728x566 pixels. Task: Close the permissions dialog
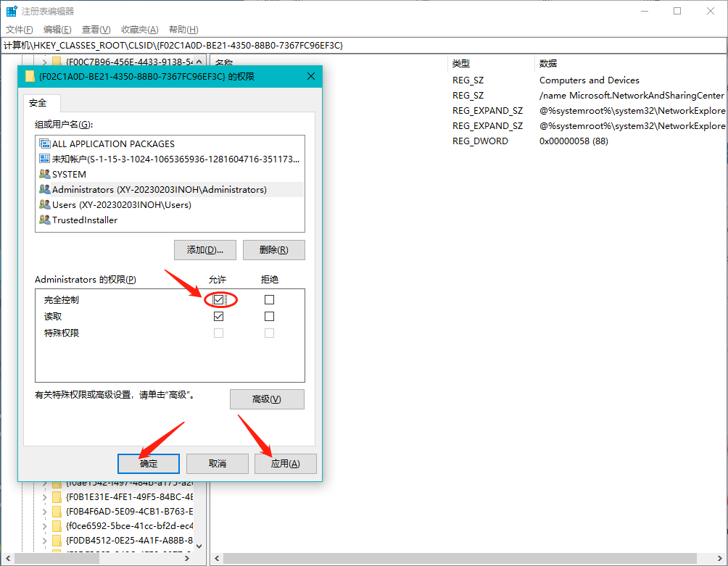click(311, 76)
